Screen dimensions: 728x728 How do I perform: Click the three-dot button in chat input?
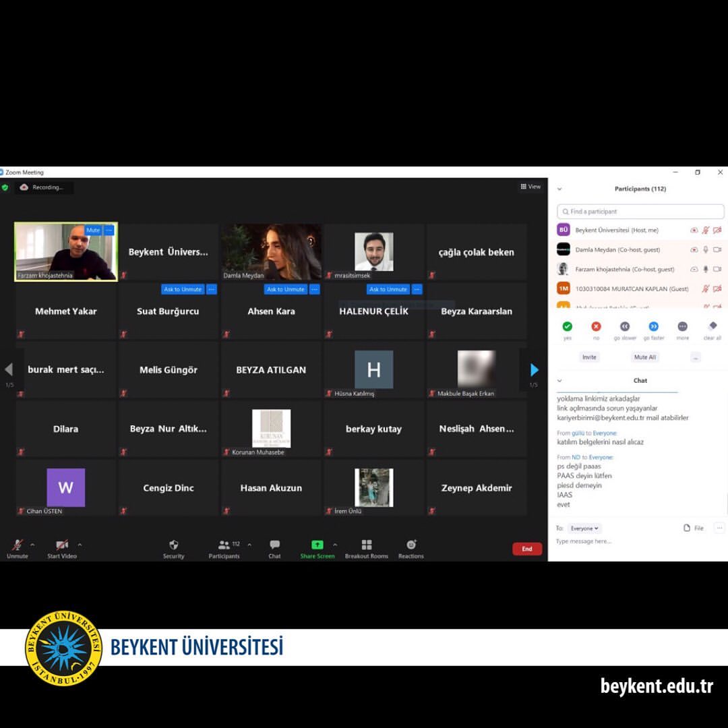coord(719,528)
